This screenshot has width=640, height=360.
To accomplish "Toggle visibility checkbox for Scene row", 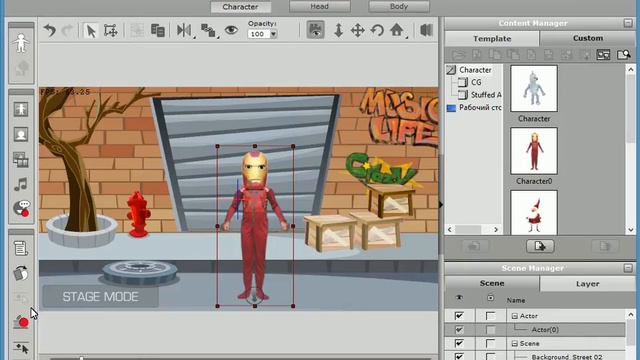I will pyautogui.click(x=459, y=343).
